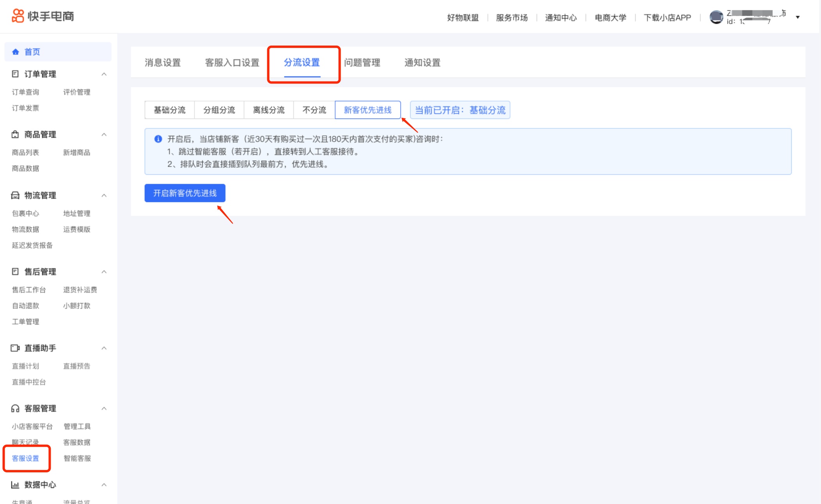Switch to the 消息设置 tab

coord(163,62)
